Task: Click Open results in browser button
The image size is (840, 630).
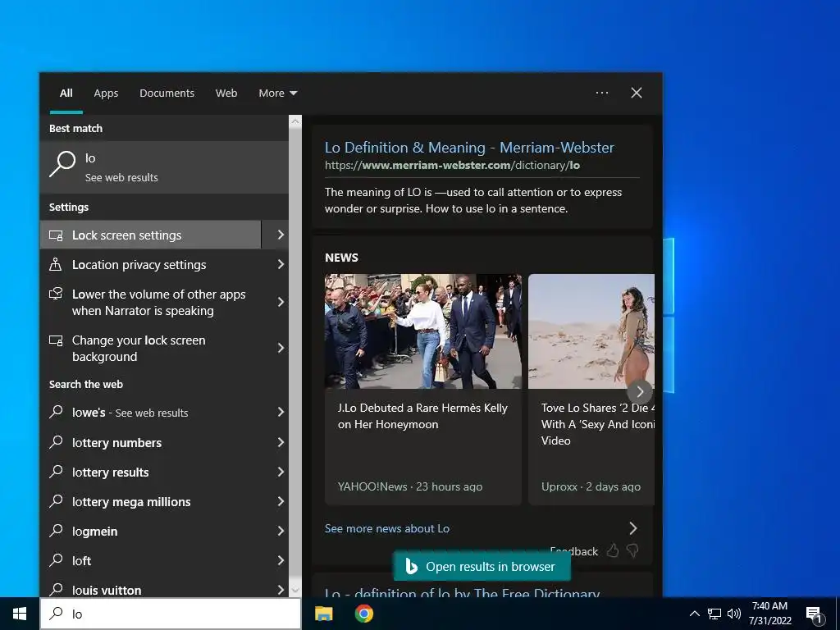Action: coord(482,566)
